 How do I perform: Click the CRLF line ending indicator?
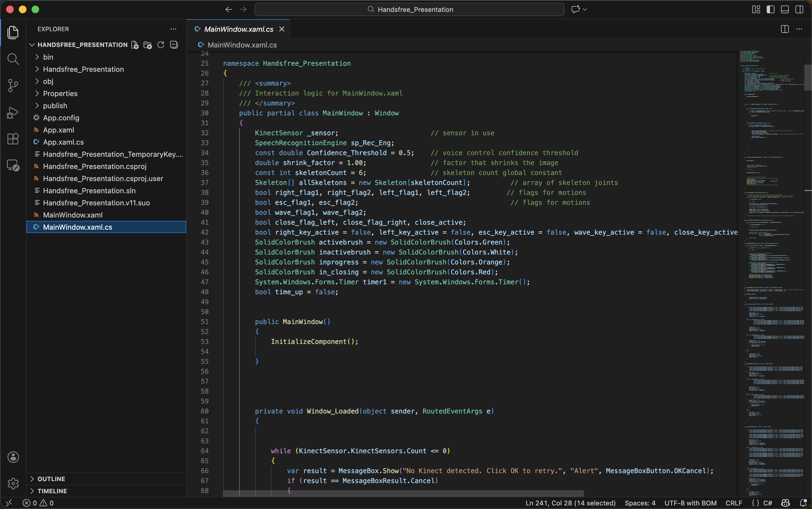(734, 503)
